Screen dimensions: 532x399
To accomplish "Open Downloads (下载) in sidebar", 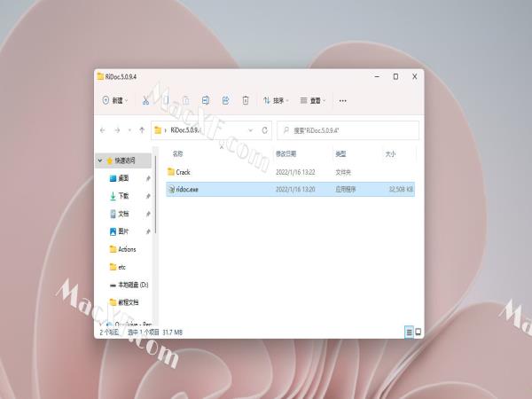I will (123, 196).
